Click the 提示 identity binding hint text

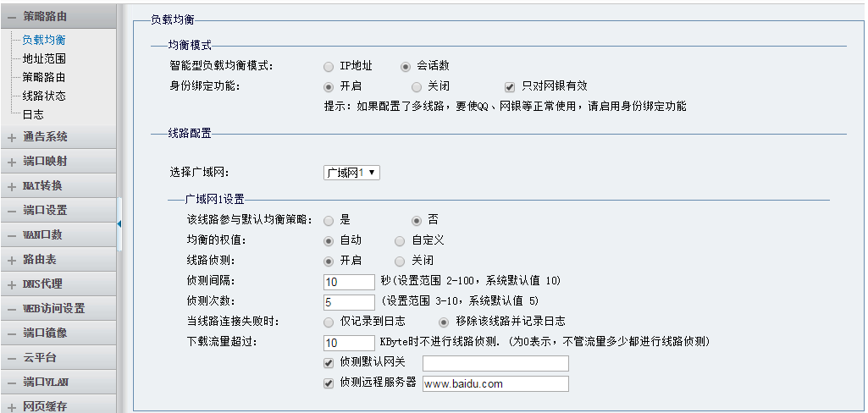click(x=505, y=106)
